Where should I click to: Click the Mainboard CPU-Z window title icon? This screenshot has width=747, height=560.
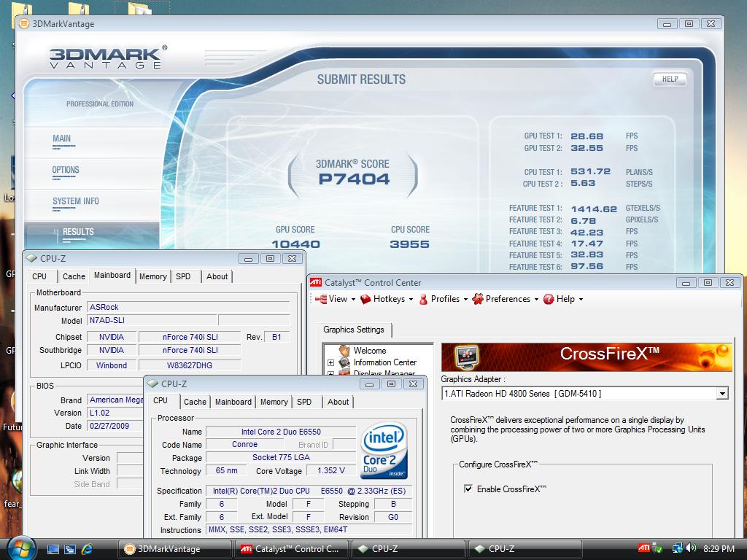32,258
